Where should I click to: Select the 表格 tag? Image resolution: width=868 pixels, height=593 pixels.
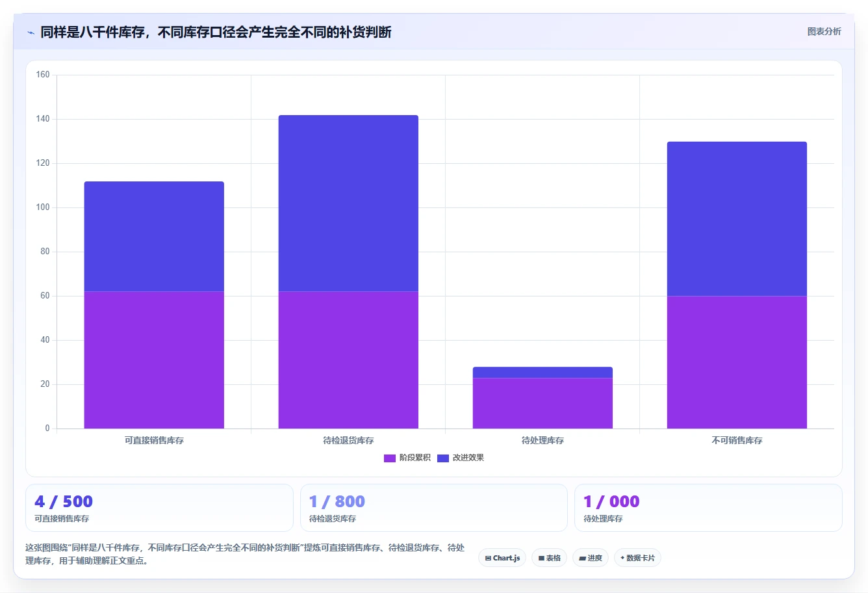click(x=549, y=558)
